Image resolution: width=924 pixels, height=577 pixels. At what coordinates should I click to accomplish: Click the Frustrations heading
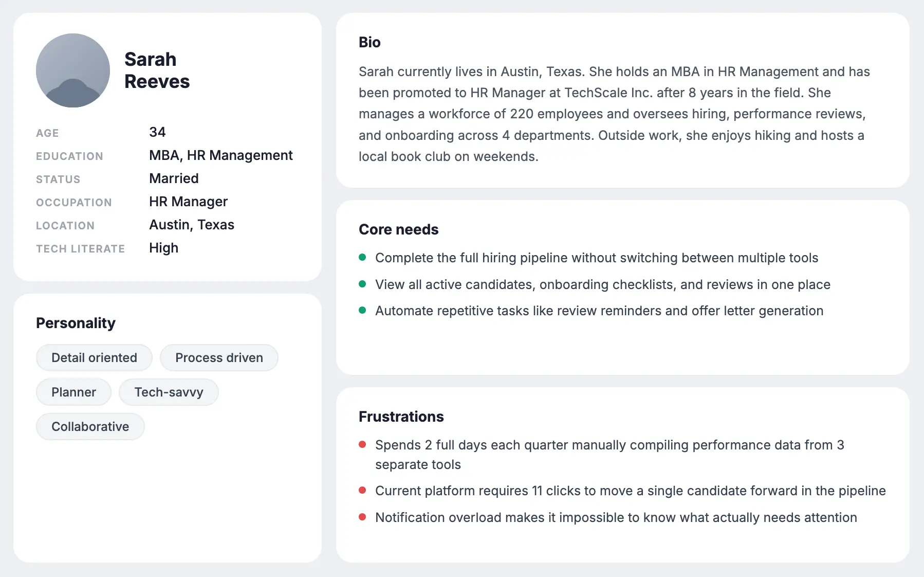point(401,417)
